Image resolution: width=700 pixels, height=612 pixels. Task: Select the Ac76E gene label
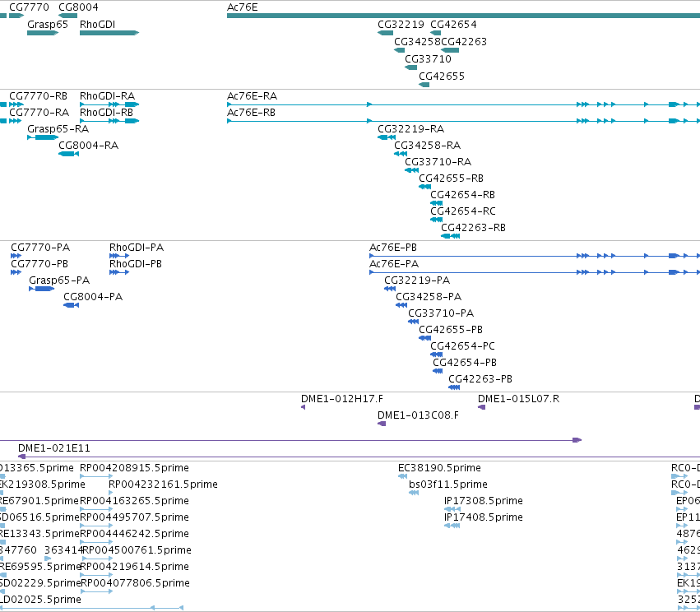pyautogui.click(x=242, y=7)
